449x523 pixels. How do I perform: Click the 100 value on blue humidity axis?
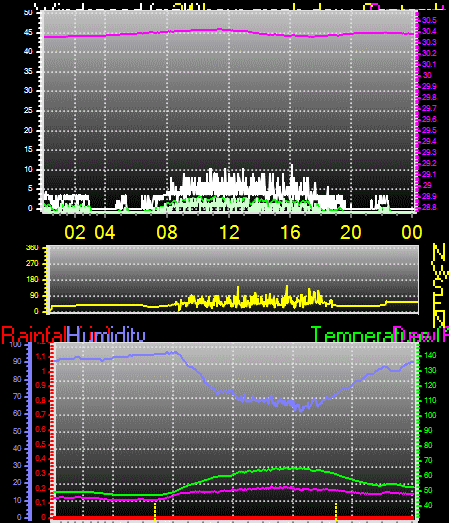point(16,345)
